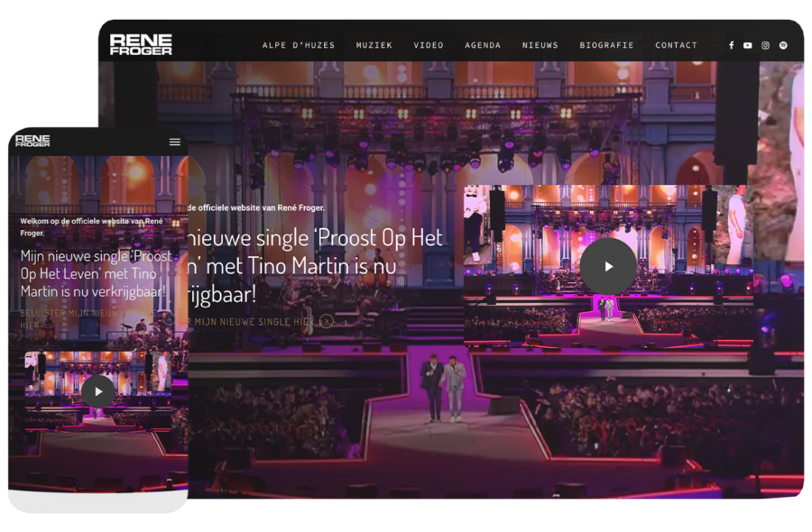Click desktop text 'officiele website van René Froger'
The image size is (812, 532).
[x=261, y=207]
